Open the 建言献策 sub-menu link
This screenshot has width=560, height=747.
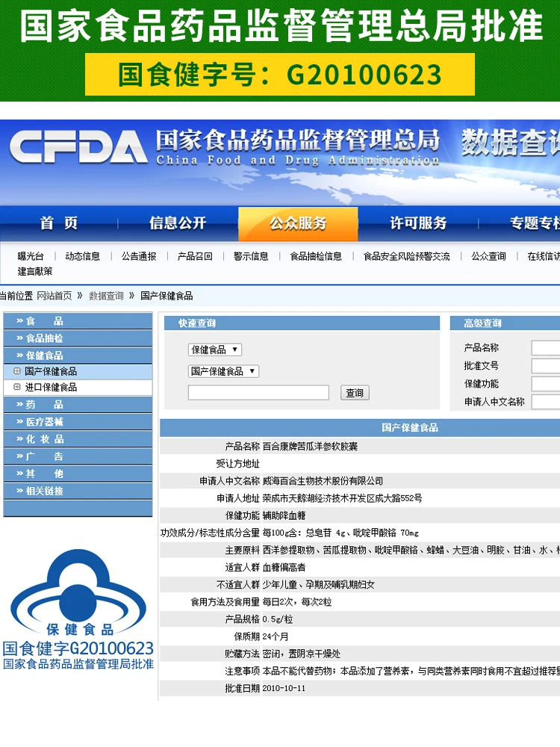pos(35,272)
